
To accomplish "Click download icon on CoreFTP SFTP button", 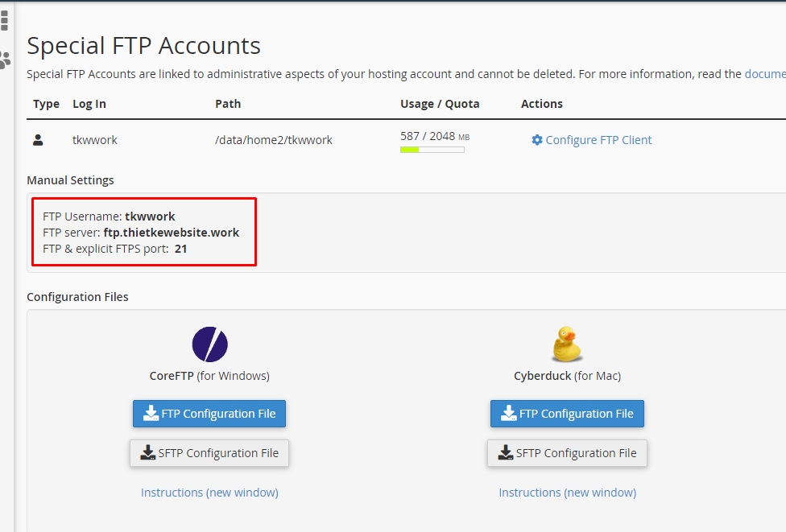I will coord(148,453).
